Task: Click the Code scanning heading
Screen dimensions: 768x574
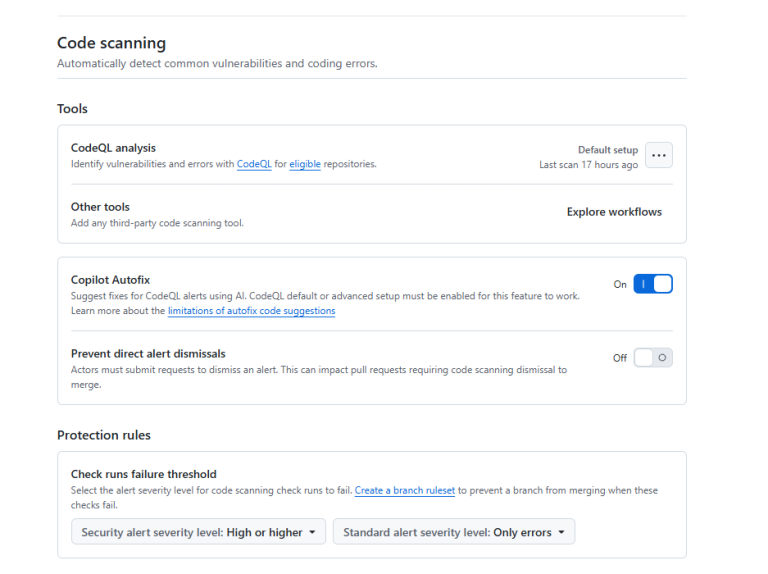Action: [111, 43]
